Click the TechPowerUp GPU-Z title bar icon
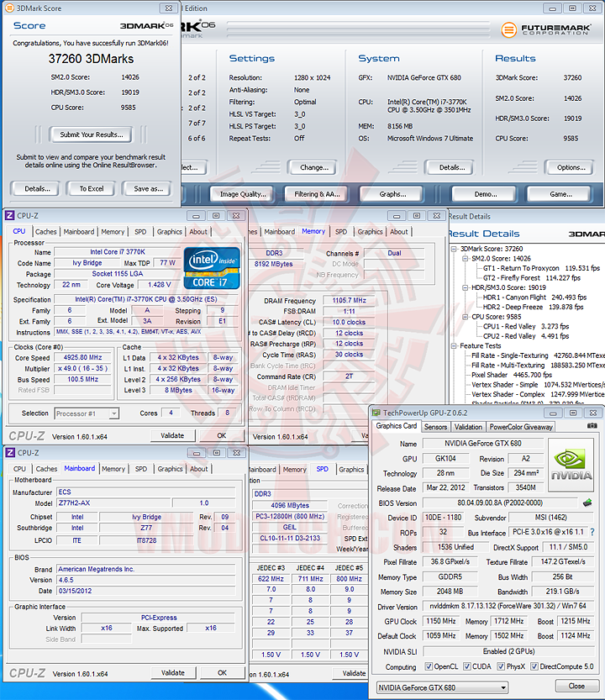Screen dimensions: 605x700 (376, 413)
